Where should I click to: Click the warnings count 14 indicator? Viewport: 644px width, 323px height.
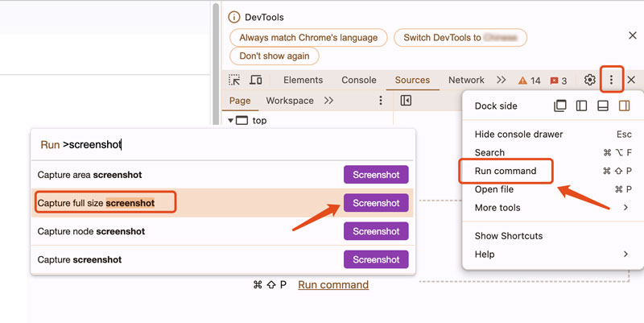coord(529,81)
